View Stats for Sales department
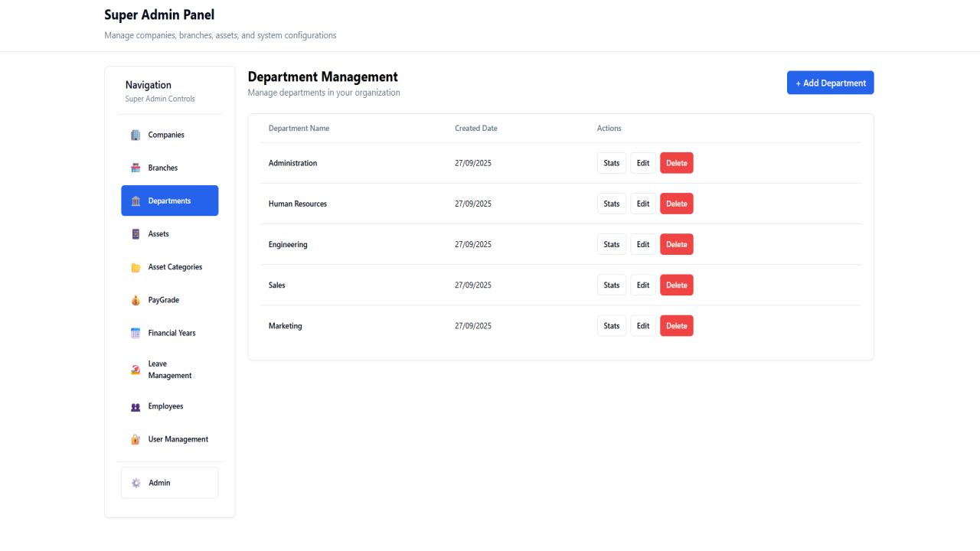Screen dimensions: 980x551 (x=612, y=285)
